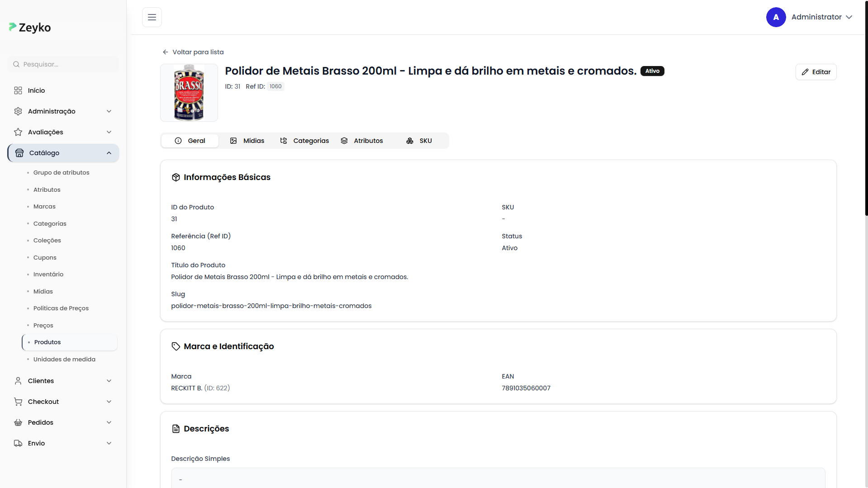Click the hamburger menu icon
The height and width of the screenshot is (488, 868).
click(152, 17)
